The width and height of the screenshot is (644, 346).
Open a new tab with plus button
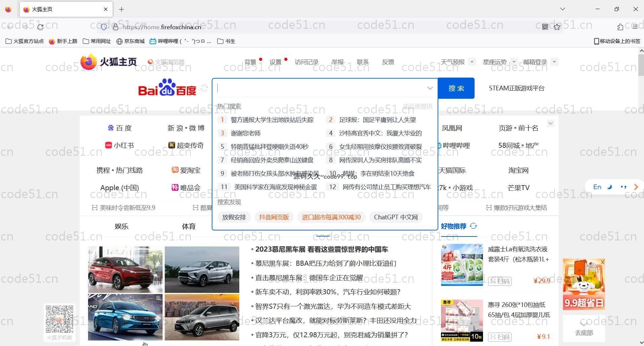pyautogui.click(x=121, y=9)
